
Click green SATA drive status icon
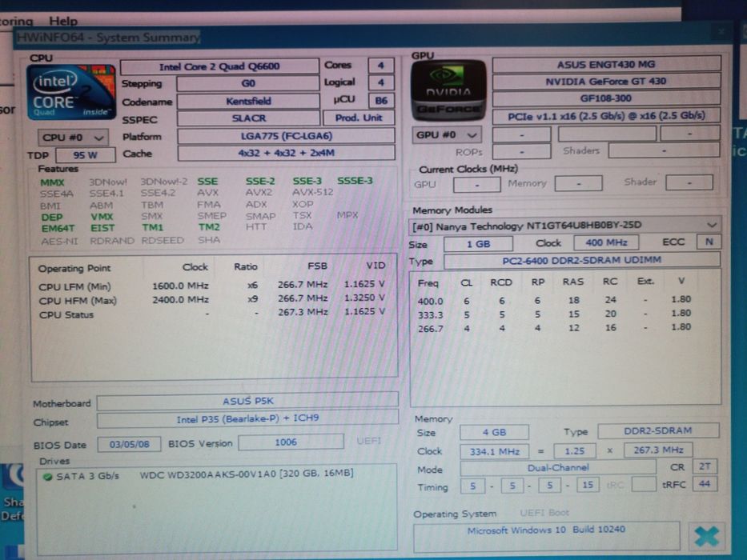[x=47, y=477]
